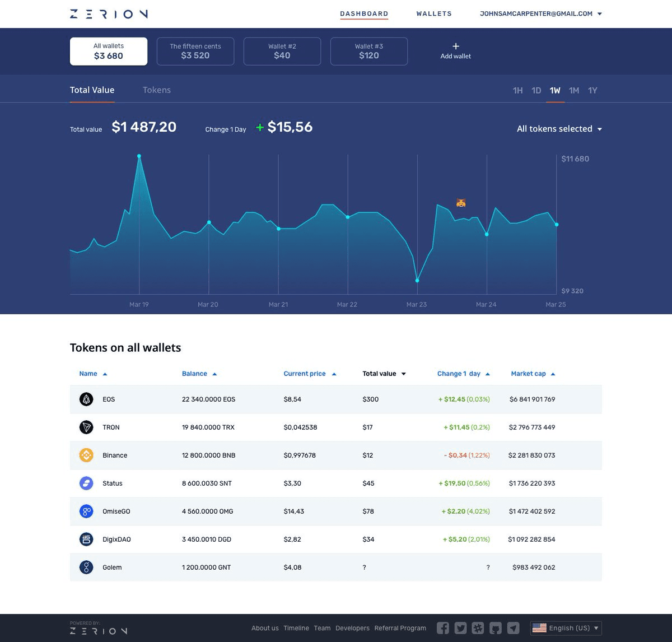
Task: Select the All wallets card
Action: pyautogui.click(x=109, y=52)
